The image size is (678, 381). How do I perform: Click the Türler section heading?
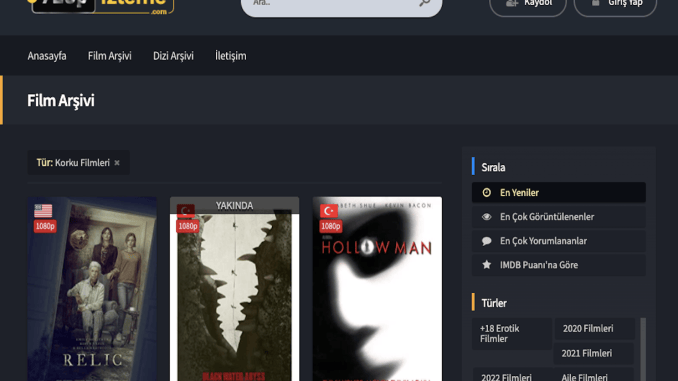tap(494, 303)
